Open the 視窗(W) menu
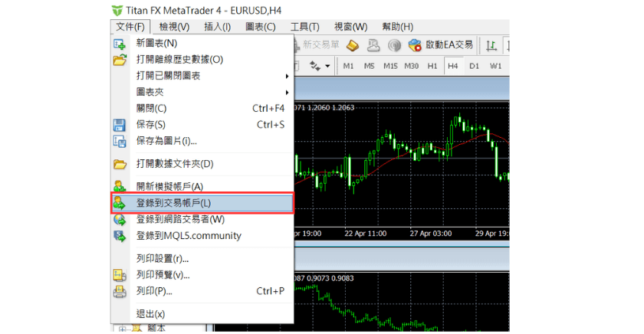 click(351, 27)
